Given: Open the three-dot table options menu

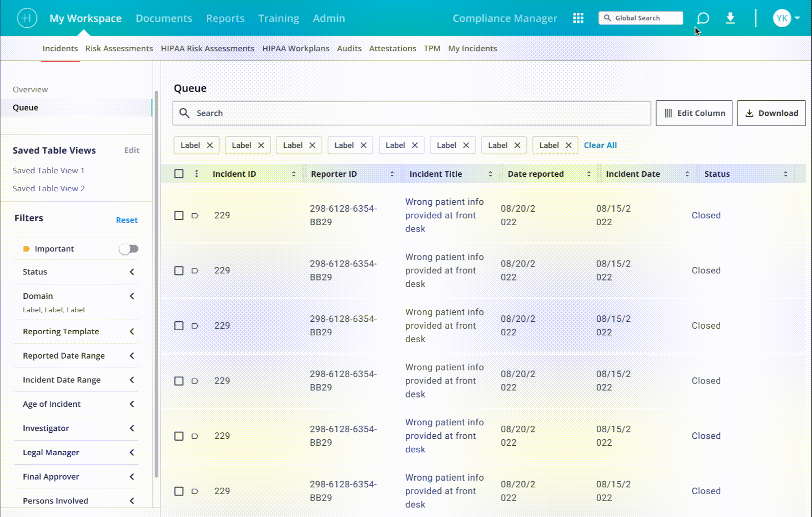Looking at the screenshot, I should click(x=196, y=174).
